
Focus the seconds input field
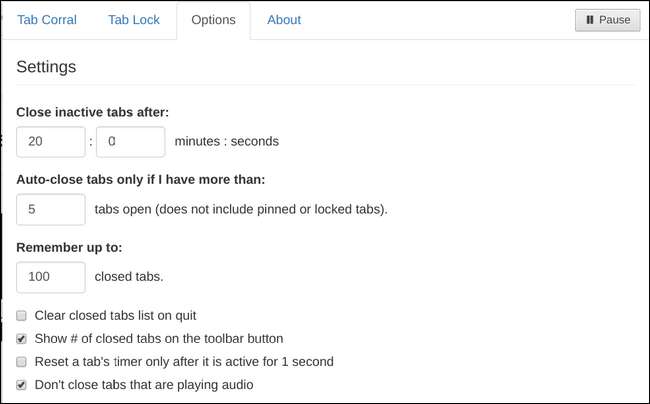click(130, 142)
